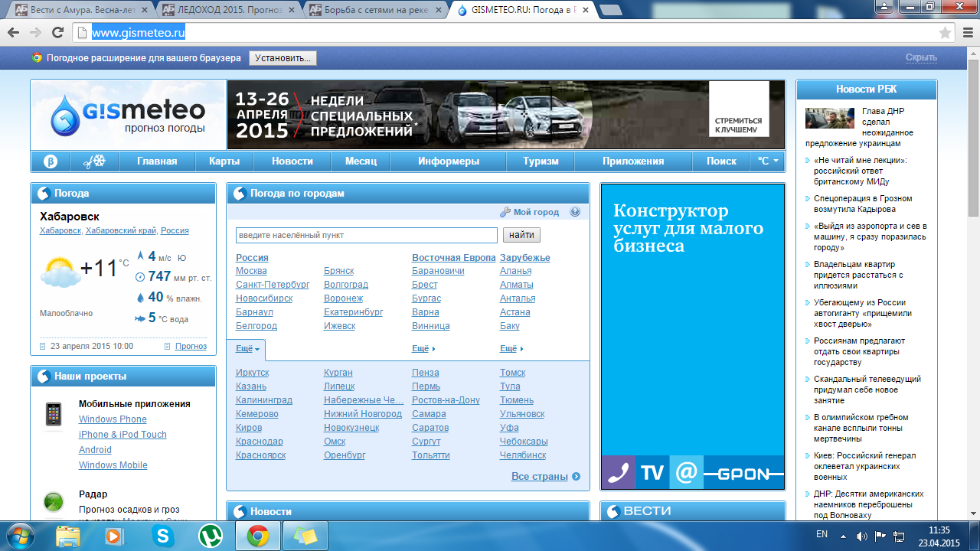This screenshot has width=980, height=551.
Task: Expand Ещё under Зарубежье
Action: click(x=511, y=349)
